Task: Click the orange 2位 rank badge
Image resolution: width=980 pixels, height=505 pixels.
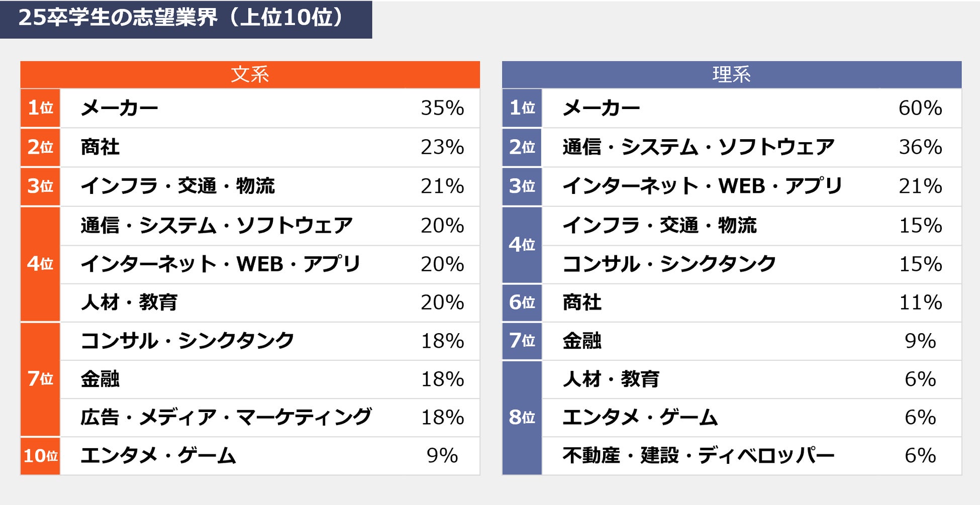Action: point(40,147)
